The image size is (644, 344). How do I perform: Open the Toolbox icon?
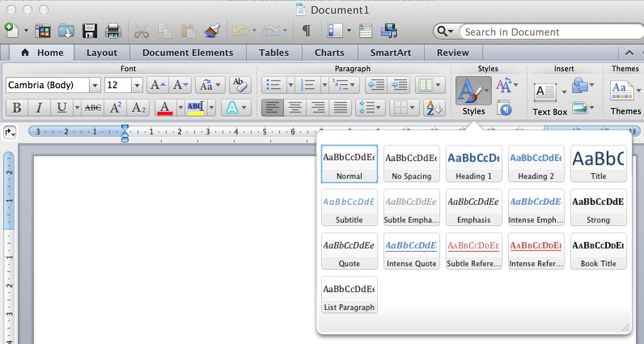point(366,31)
